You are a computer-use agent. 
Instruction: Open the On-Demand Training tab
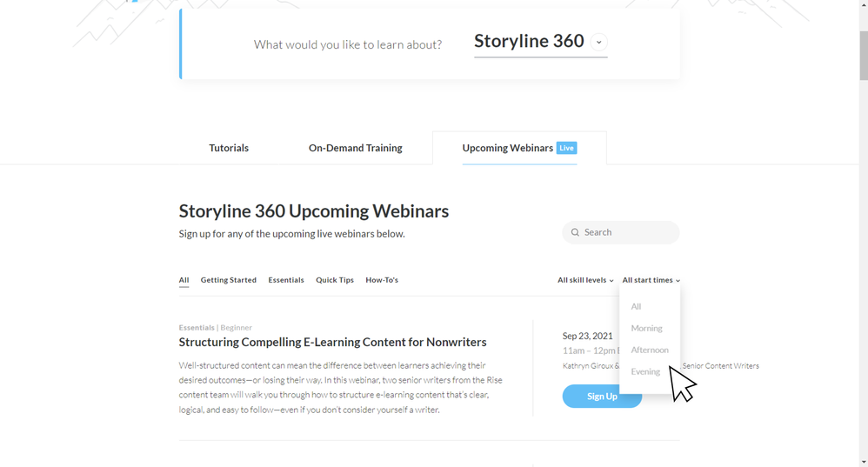click(x=355, y=148)
